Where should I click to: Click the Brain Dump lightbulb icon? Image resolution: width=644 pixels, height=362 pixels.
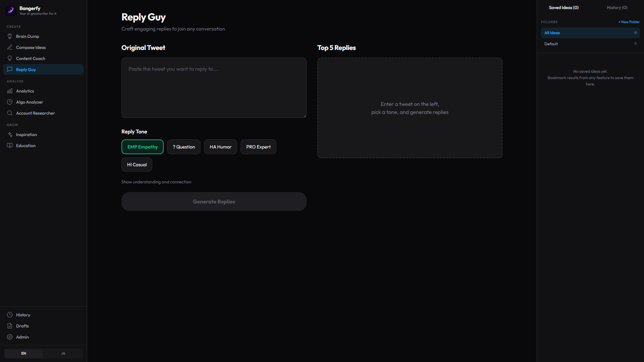(10, 36)
